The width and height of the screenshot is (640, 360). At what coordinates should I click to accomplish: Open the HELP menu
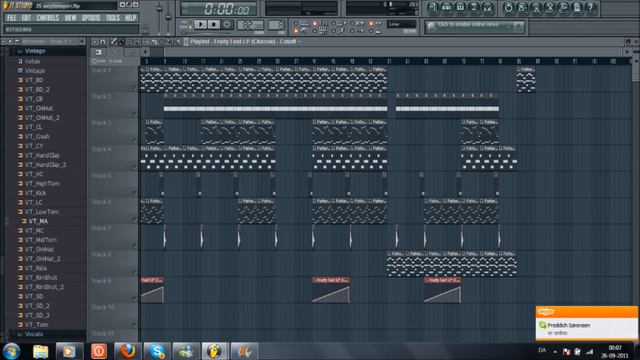point(130,18)
